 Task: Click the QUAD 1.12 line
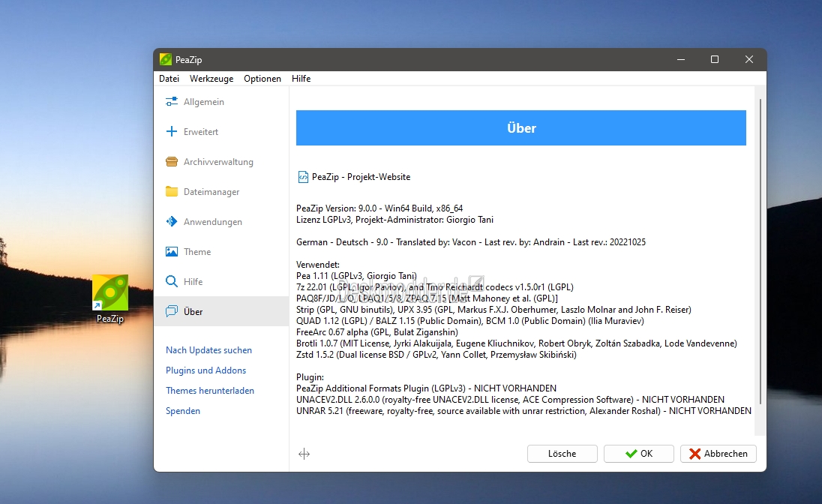pyautogui.click(x=469, y=321)
